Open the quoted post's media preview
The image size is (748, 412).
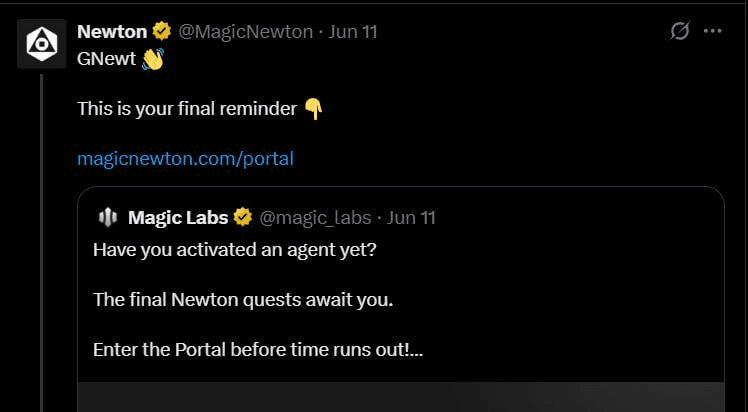pos(401,397)
